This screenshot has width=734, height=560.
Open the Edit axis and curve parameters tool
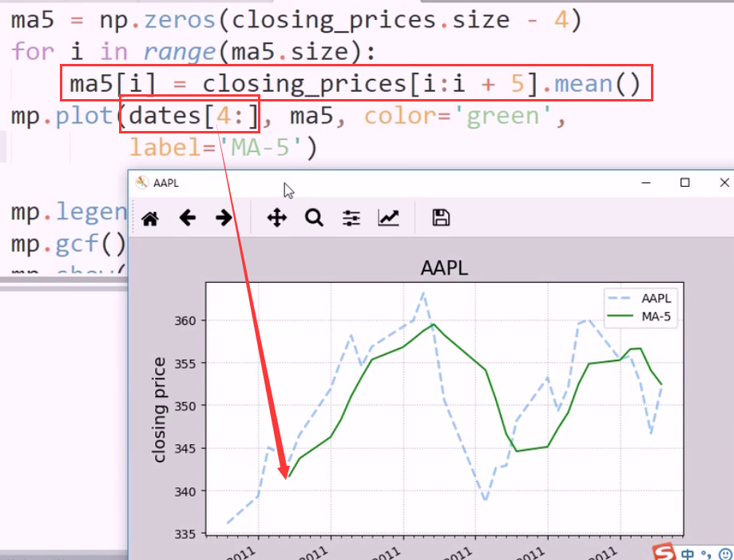(x=388, y=218)
